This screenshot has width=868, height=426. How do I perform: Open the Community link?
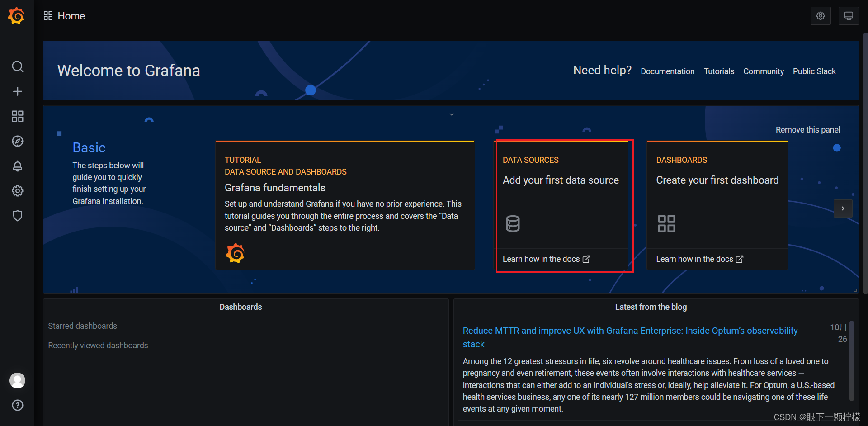click(x=764, y=71)
